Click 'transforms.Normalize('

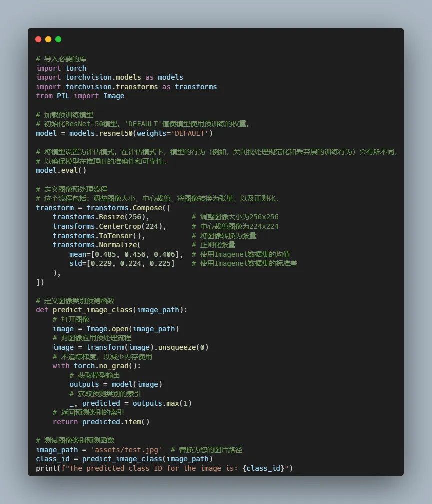click(x=96, y=245)
